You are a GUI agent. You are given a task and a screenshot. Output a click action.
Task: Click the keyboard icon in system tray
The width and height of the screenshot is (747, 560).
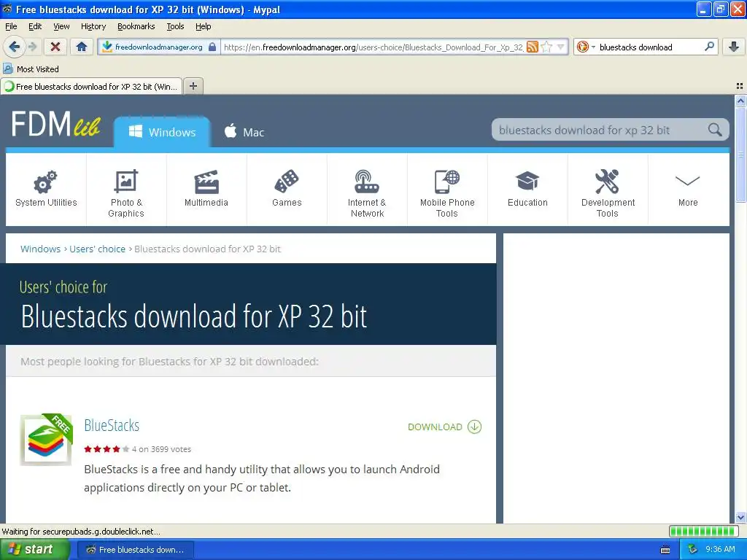665,550
